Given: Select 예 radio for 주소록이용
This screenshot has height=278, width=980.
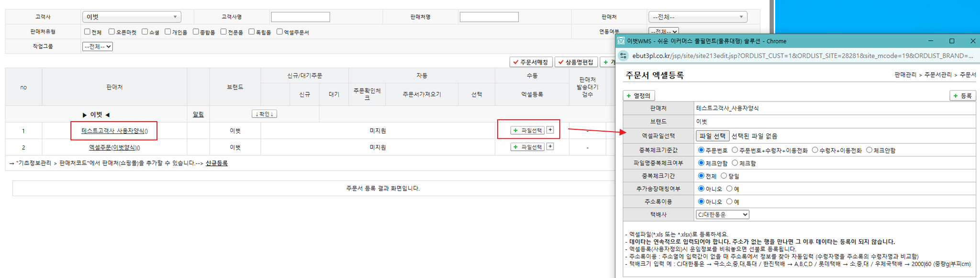Looking at the screenshot, I should (729, 201).
